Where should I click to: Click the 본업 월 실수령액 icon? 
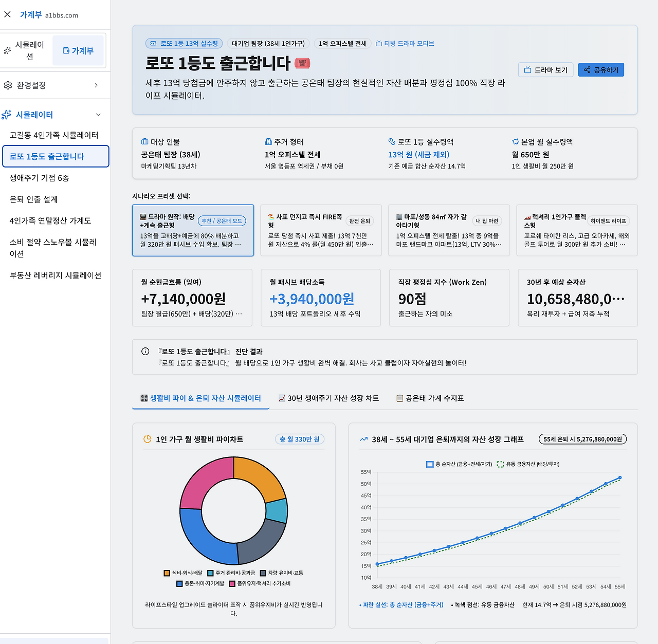[x=516, y=142]
